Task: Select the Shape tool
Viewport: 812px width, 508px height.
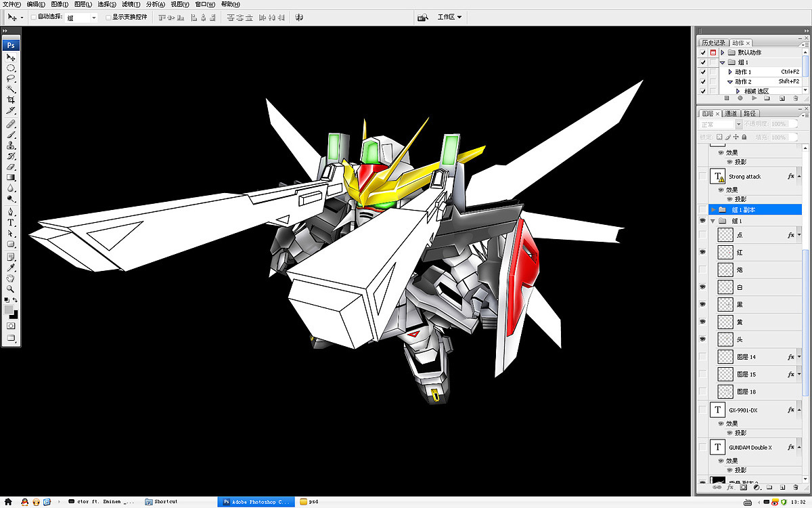Action: pyautogui.click(x=11, y=244)
